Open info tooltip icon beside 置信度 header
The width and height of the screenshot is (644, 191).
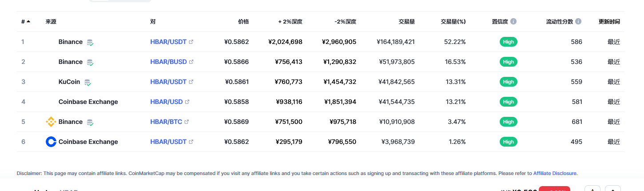click(x=513, y=21)
